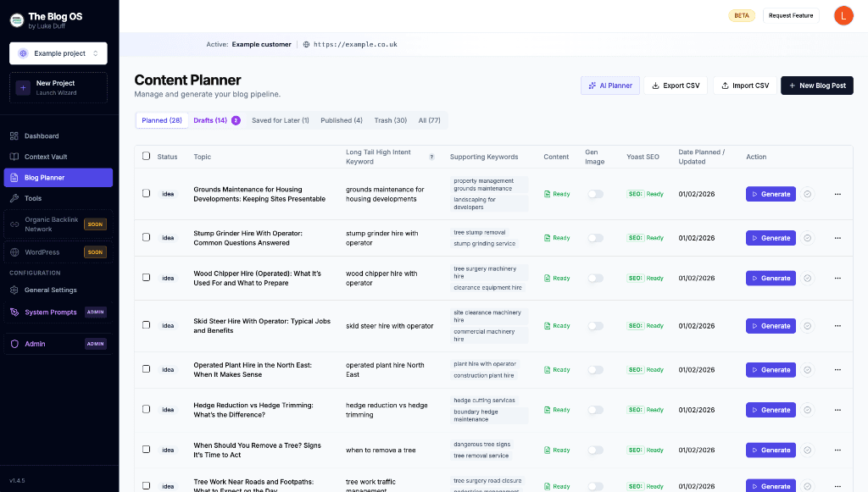Click the New Blog Post button
The height and width of the screenshot is (492, 868).
[x=816, y=85]
